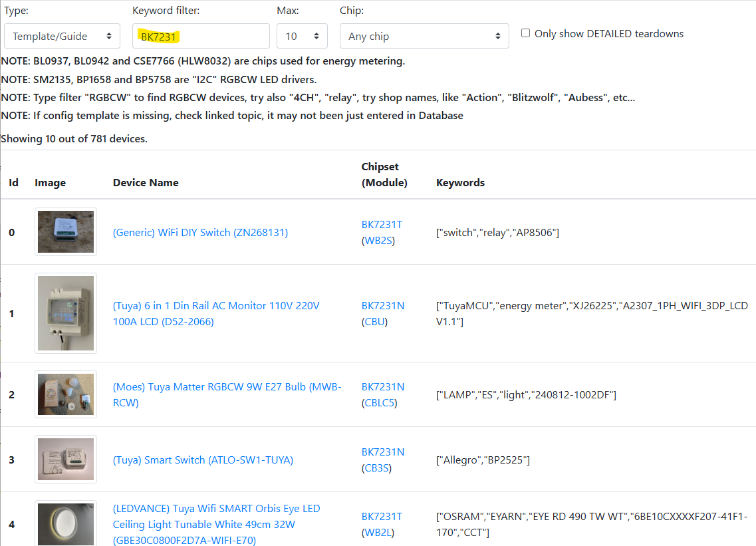Screen dimensions: 756x546
Task: Click the CBU module link
Action: pos(374,322)
